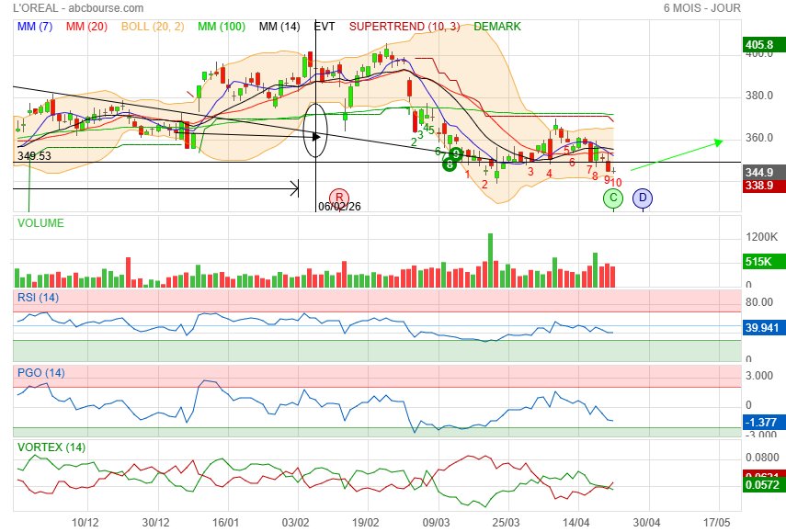Click the green C event marker
786x532 pixels.
pos(612,198)
